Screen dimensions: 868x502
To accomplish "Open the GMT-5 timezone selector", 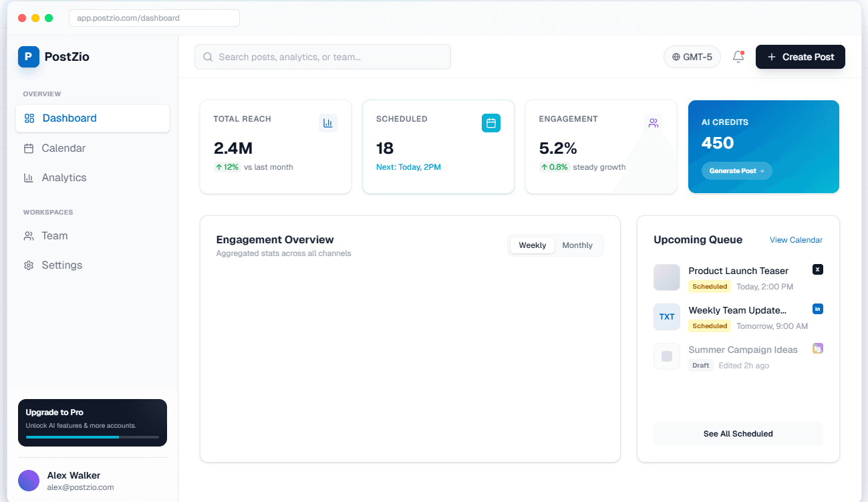I will point(692,57).
